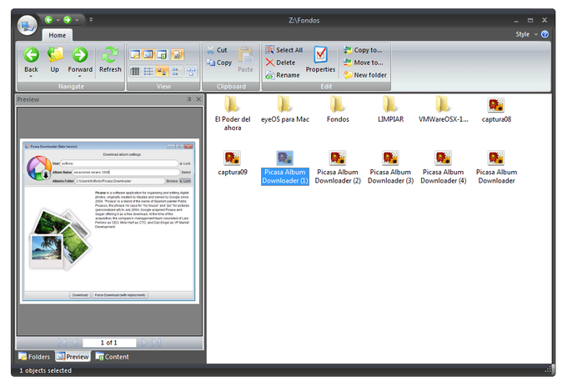Click Copy to... in Edit group

tap(363, 50)
